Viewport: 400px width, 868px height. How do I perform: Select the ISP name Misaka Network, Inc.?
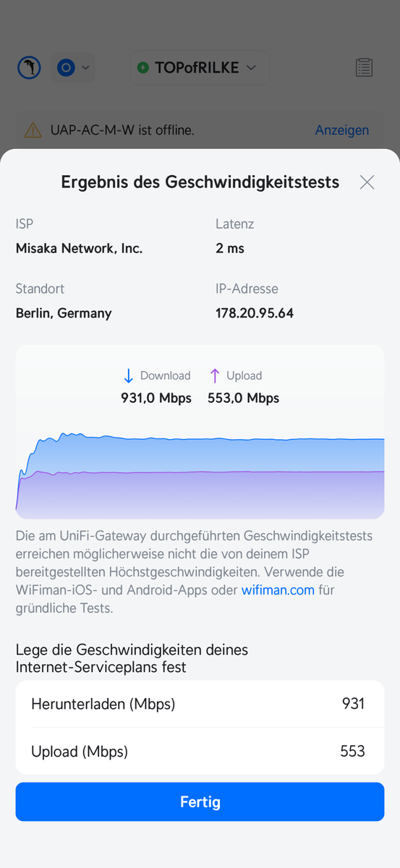pos(79,248)
